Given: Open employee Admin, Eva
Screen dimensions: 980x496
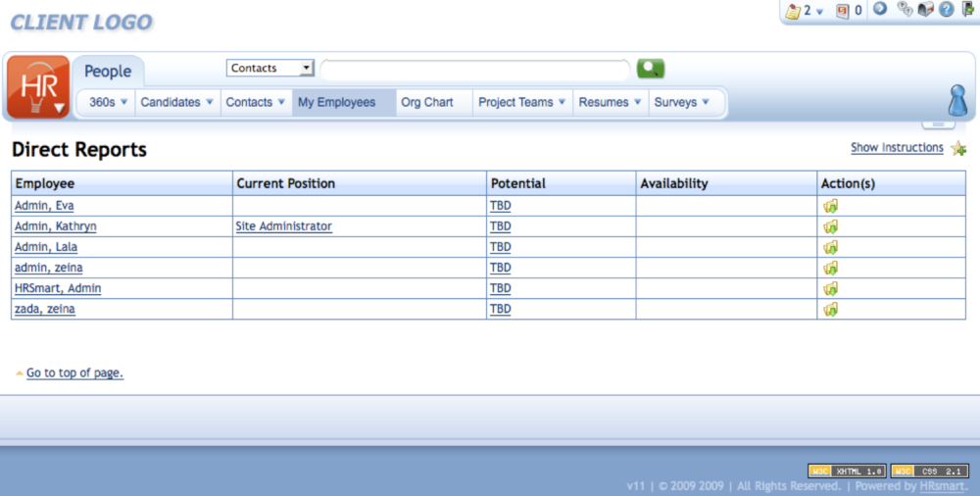Looking at the screenshot, I should 44,206.
